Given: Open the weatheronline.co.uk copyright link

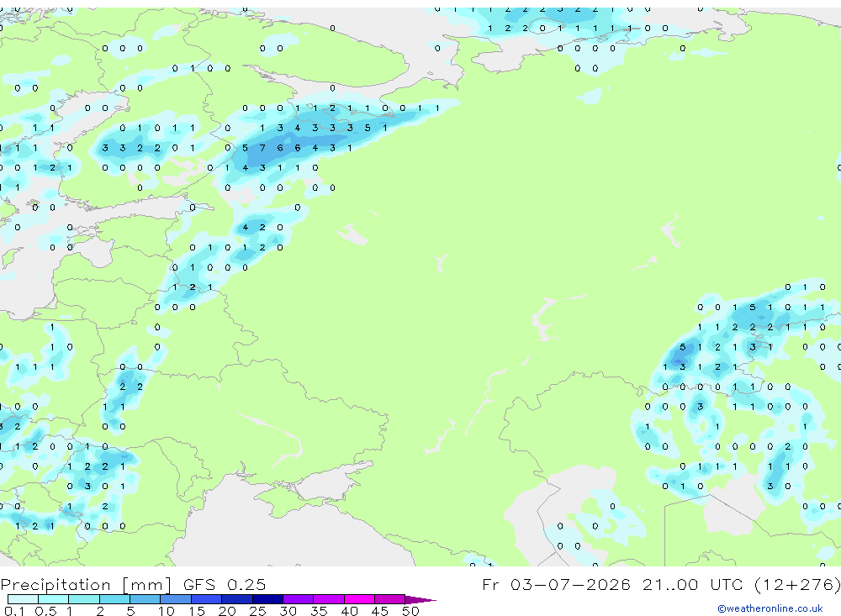Looking at the screenshot, I should click(x=770, y=608).
